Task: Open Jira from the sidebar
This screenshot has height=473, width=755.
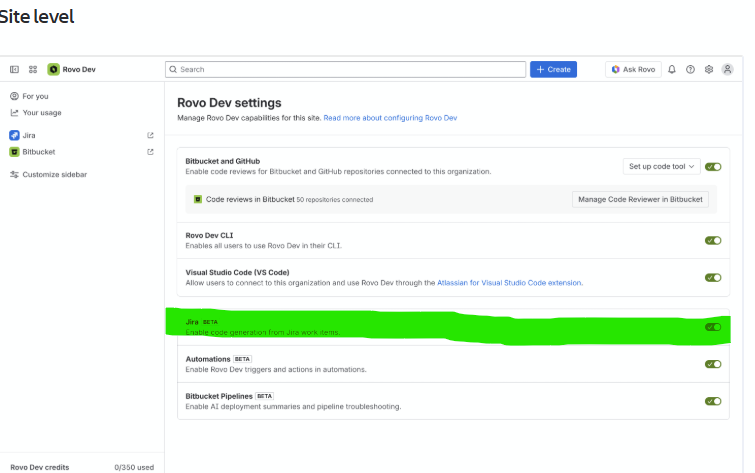Action: [x=29, y=135]
